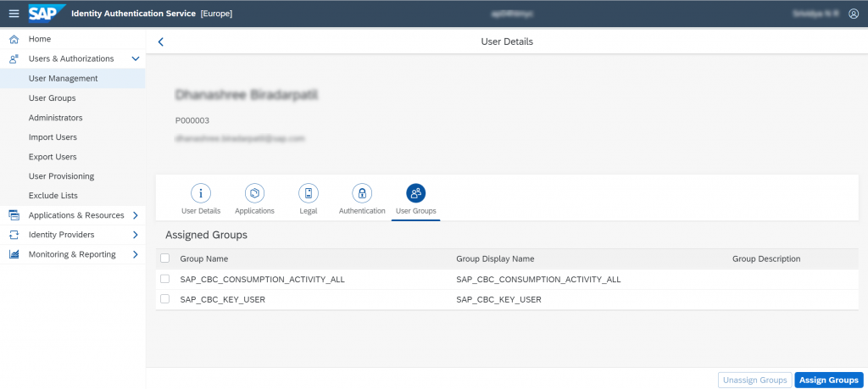Click the SAP logo

pos(47,14)
